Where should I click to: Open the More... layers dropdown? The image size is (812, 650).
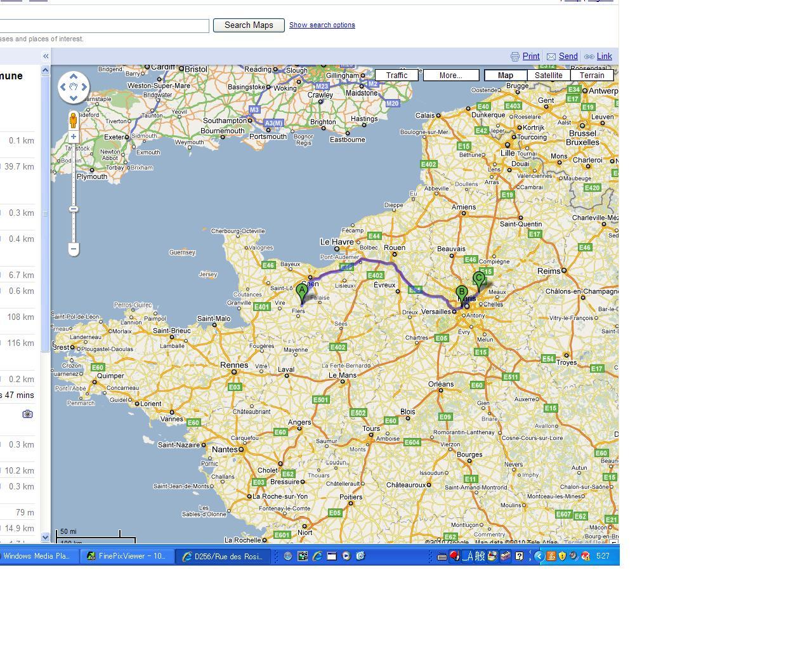450,75
